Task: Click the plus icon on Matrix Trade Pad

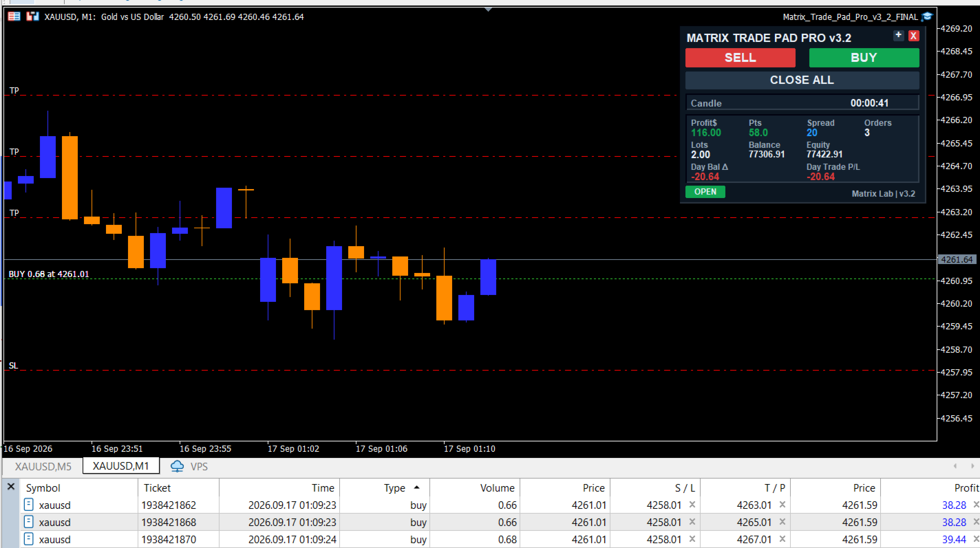Action: (898, 35)
